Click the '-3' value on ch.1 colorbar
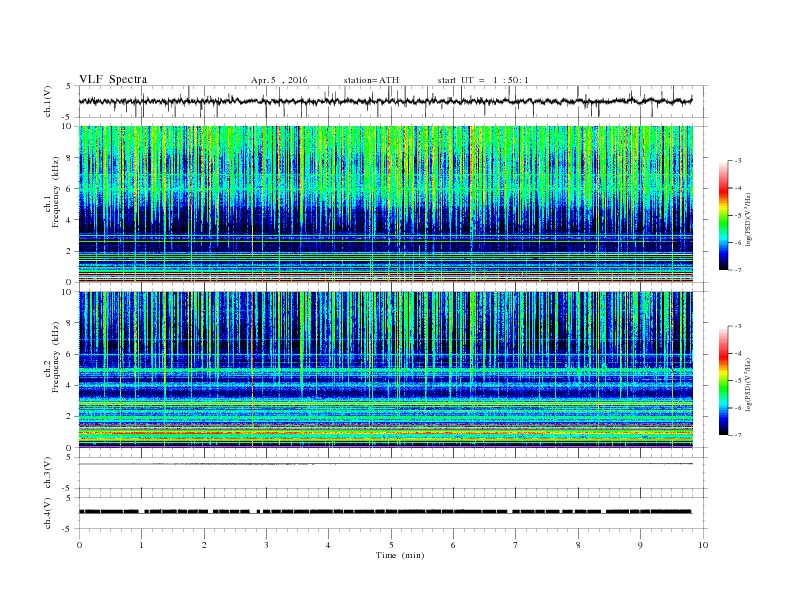 click(x=738, y=161)
